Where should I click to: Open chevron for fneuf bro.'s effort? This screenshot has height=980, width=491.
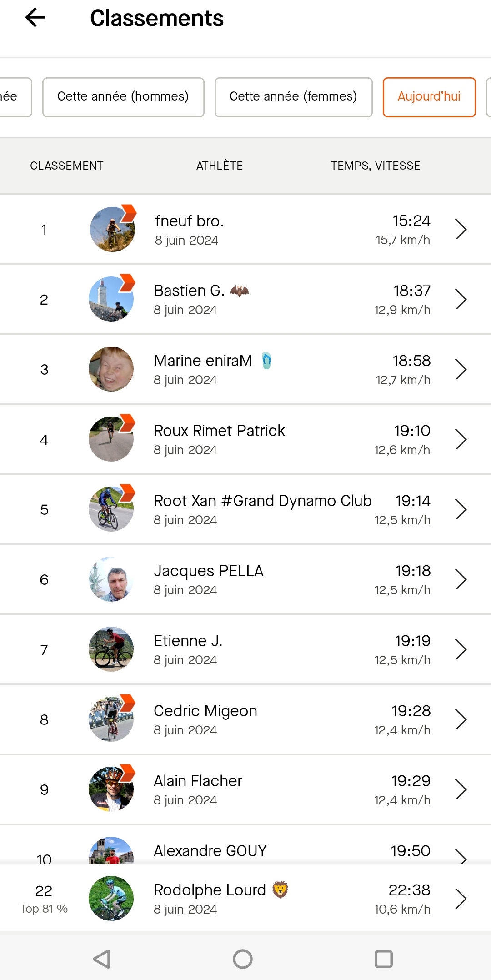click(x=461, y=229)
